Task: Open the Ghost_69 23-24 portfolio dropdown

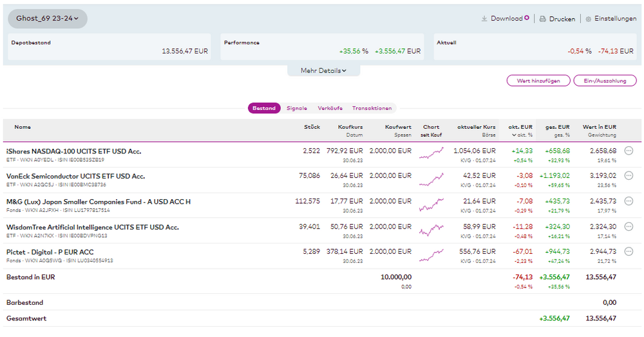Action: [x=48, y=19]
